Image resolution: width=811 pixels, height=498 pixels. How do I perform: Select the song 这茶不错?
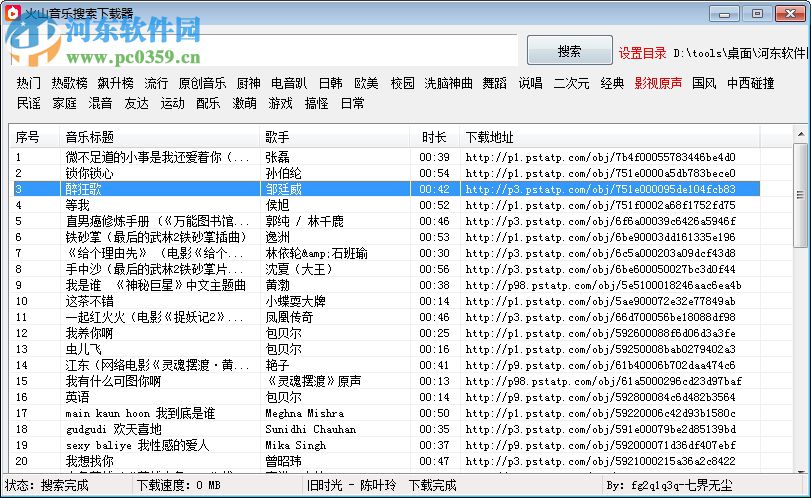tap(386, 301)
